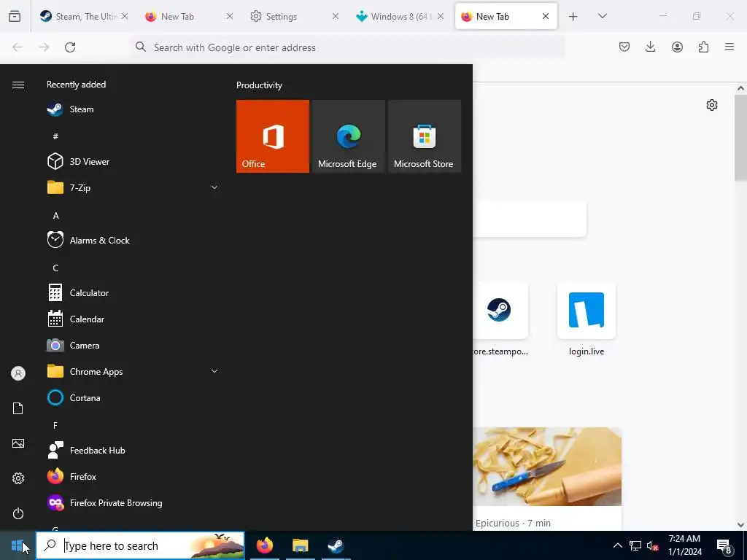List all tabs dropdown arrow
This screenshot has height=560, width=747.
point(602,16)
